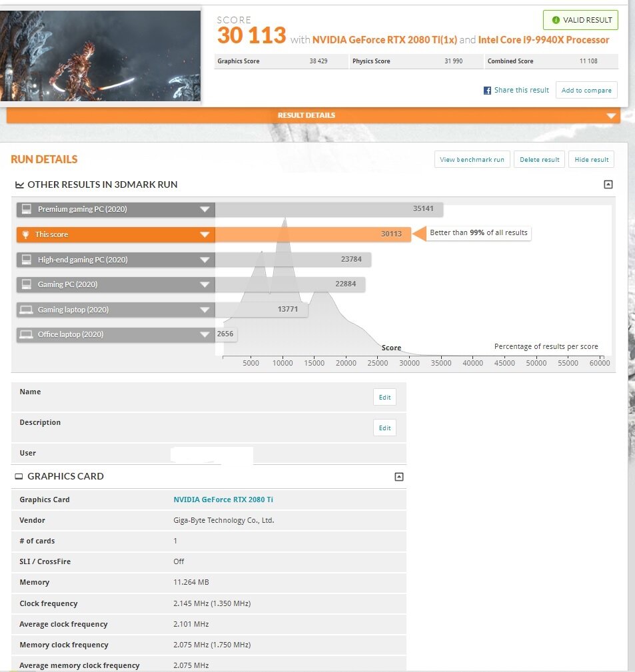Screen dimensions: 635x672
Task: Click Edit button in the Name row
Action: click(384, 398)
